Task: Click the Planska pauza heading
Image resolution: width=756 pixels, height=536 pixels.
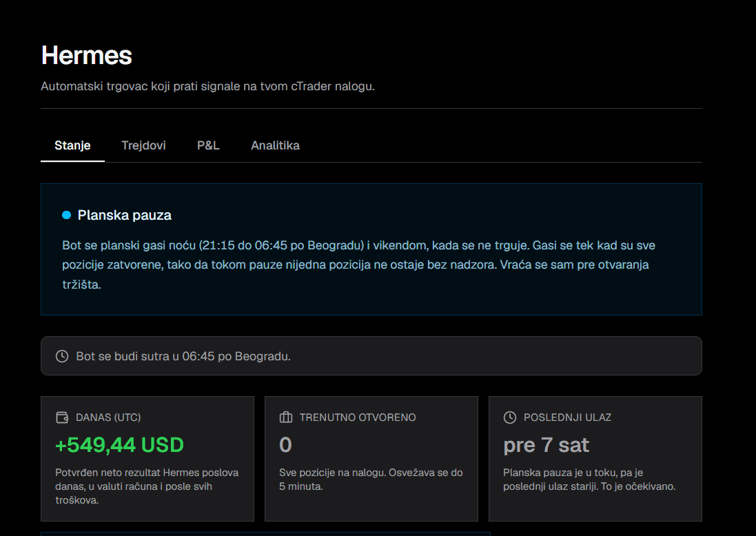Action: pyautogui.click(x=125, y=215)
